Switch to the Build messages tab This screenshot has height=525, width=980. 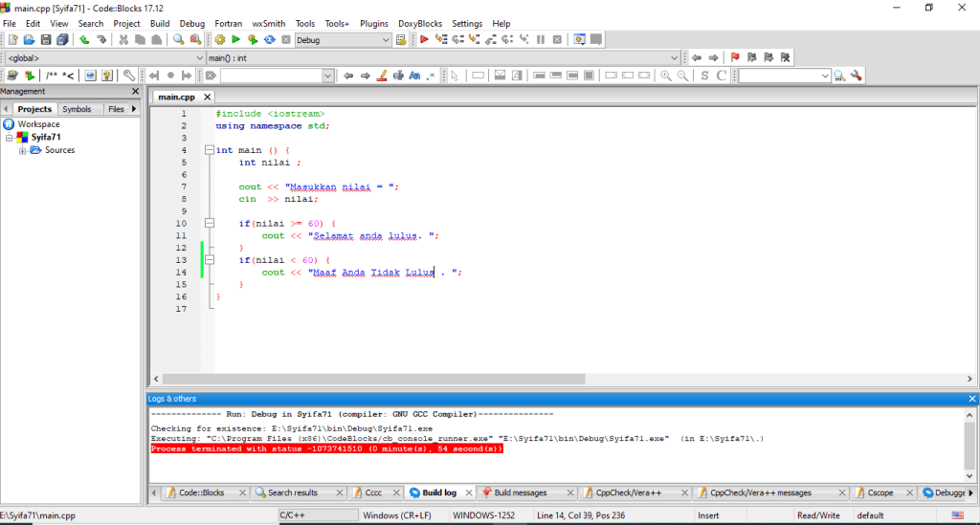520,492
